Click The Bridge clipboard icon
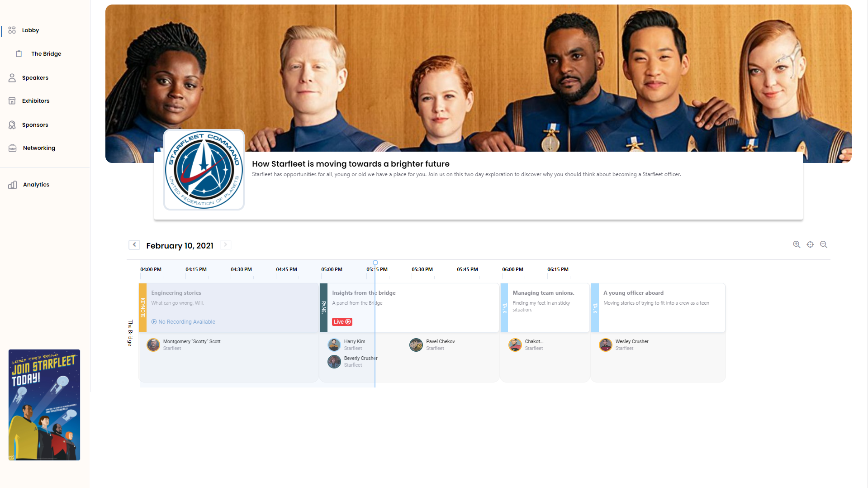The image size is (868, 488). (x=19, y=54)
